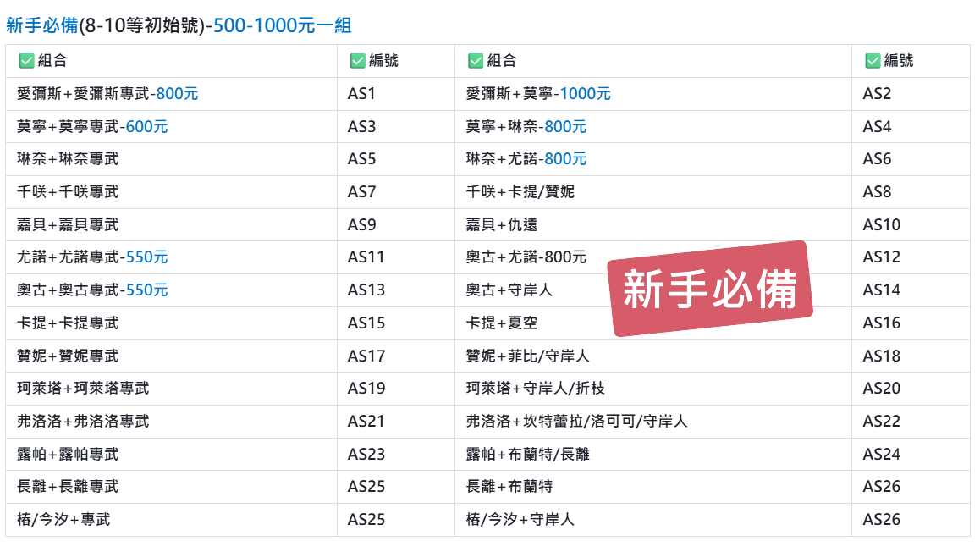This screenshot has width=980, height=552.
Task: Click the green checkmark beside right 組合 header
Action: 475,61
